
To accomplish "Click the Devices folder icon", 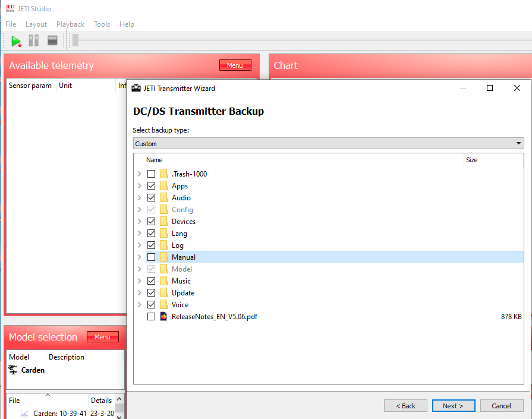I will click(x=163, y=221).
